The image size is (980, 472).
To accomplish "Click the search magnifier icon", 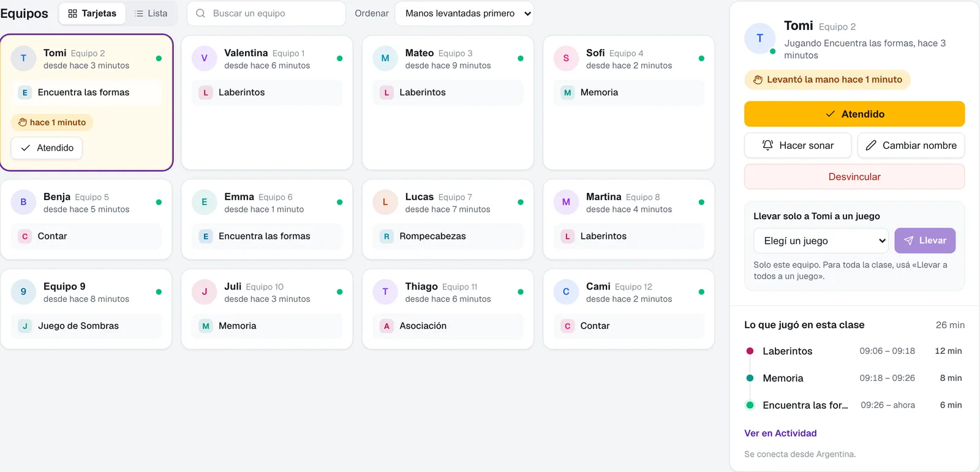I will point(200,13).
